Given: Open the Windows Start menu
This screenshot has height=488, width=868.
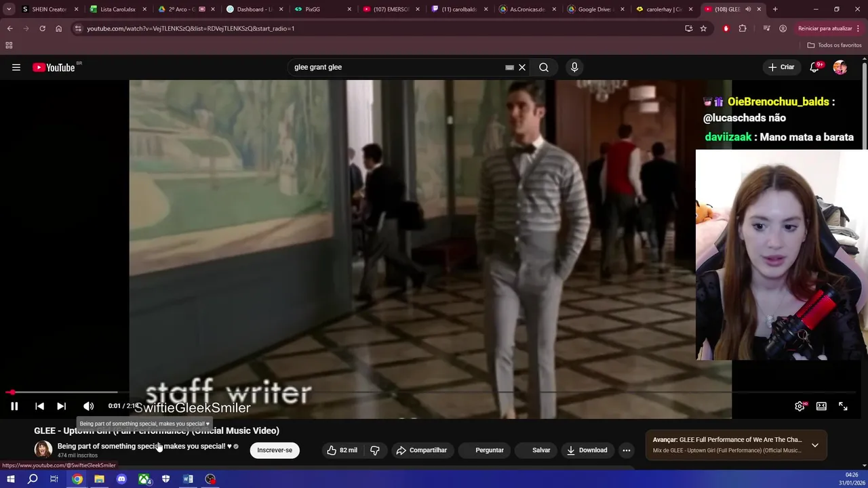Looking at the screenshot, I should (x=10, y=479).
